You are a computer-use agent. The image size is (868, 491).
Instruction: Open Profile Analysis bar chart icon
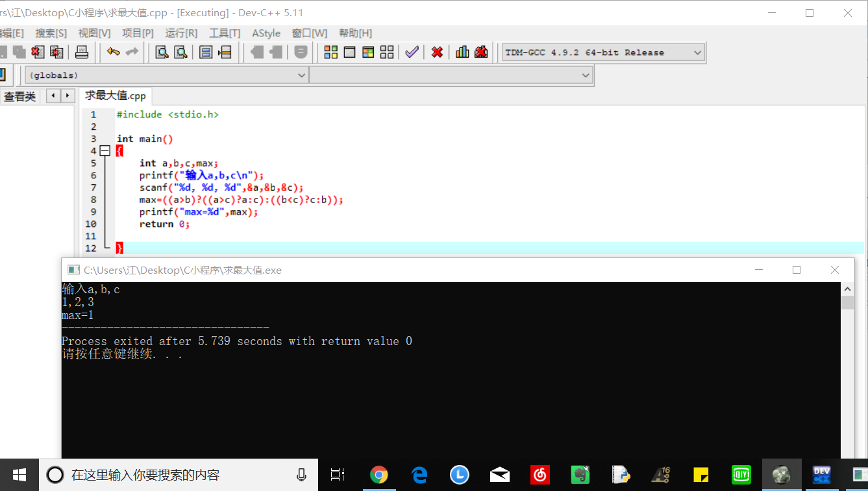[462, 53]
